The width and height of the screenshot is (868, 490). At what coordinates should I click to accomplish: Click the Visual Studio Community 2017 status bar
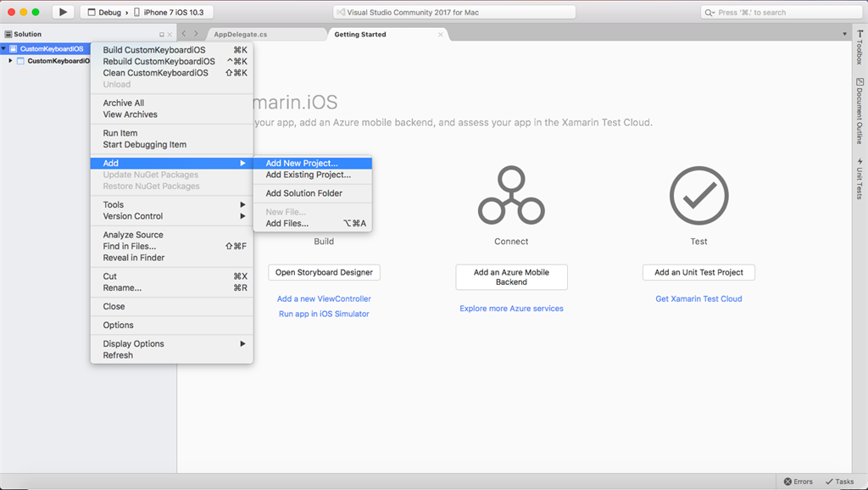[x=454, y=12]
